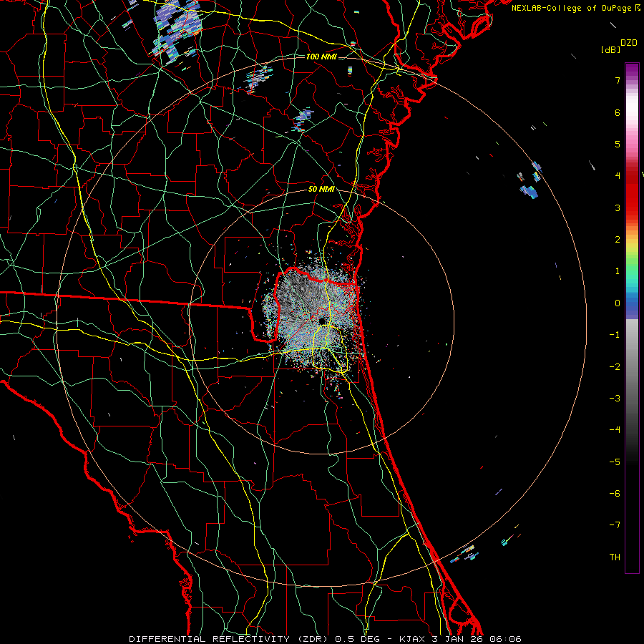Click the "0" value on the color scale
This screenshot has height=644, width=644.
[x=618, y=303]
